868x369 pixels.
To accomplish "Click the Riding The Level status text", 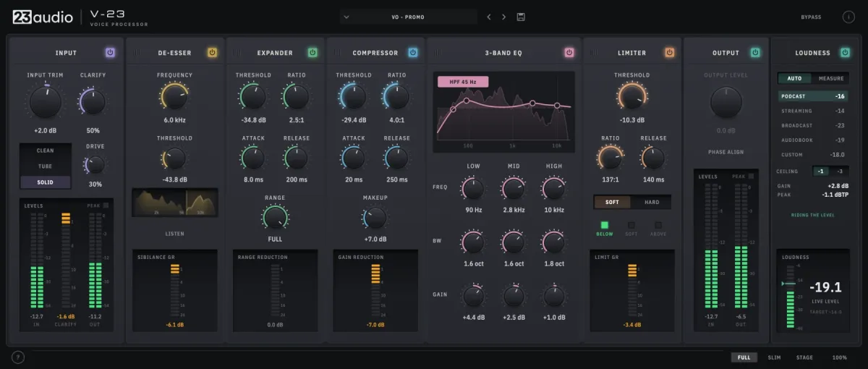I will (x=813, y=215).
